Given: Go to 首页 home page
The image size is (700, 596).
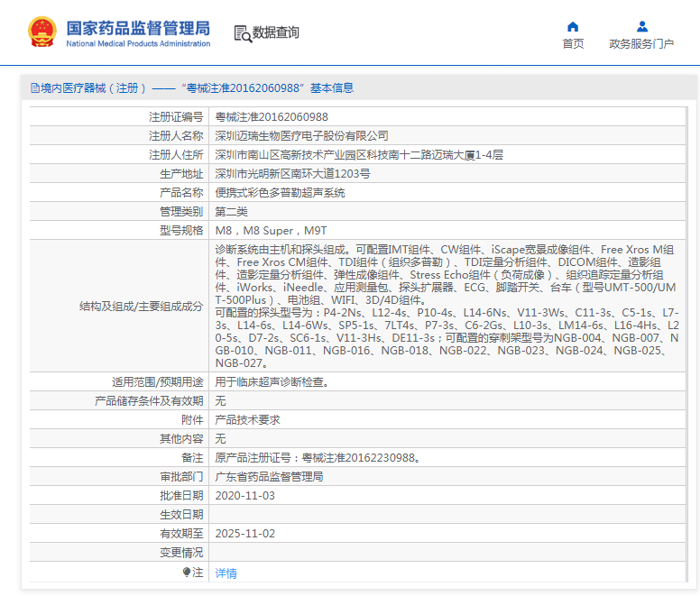Looking at the screenshot, I should pyautogui.click(x=573, y=43).
